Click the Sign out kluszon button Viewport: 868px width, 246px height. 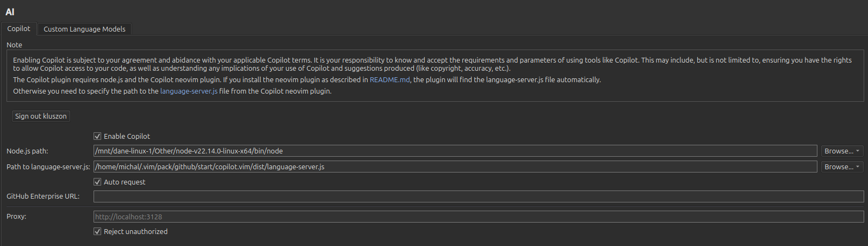41,116
